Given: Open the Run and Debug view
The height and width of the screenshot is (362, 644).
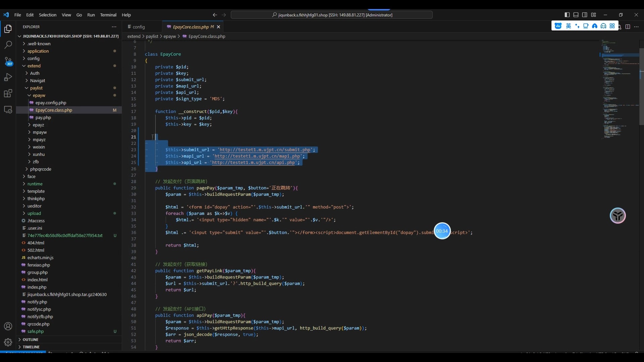Looking at the screenshot, I should tap(8, 77).
